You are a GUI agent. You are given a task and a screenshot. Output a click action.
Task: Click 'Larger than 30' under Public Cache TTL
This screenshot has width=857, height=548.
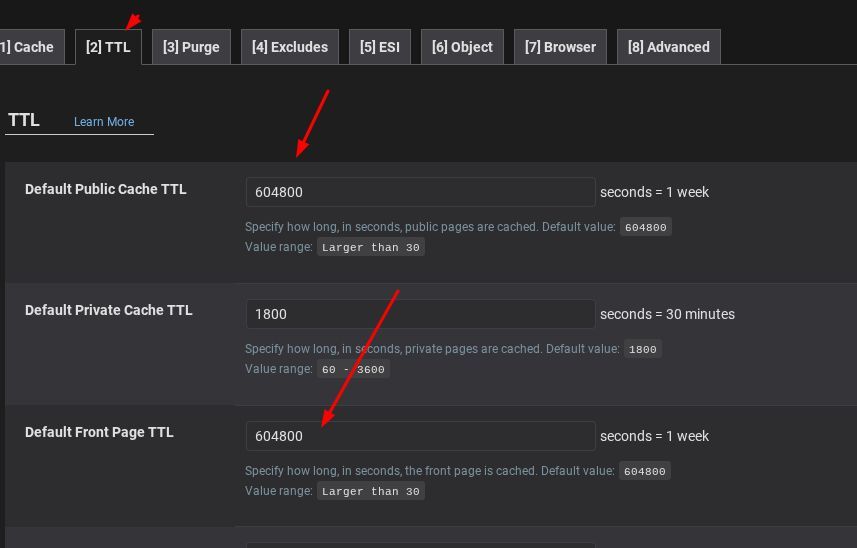click(370, 247)
